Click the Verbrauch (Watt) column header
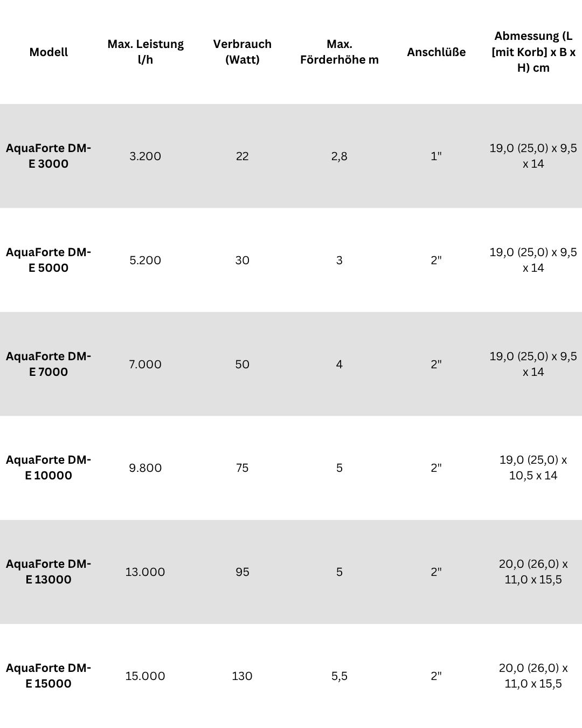582x728 pixels. pos(242,52)
